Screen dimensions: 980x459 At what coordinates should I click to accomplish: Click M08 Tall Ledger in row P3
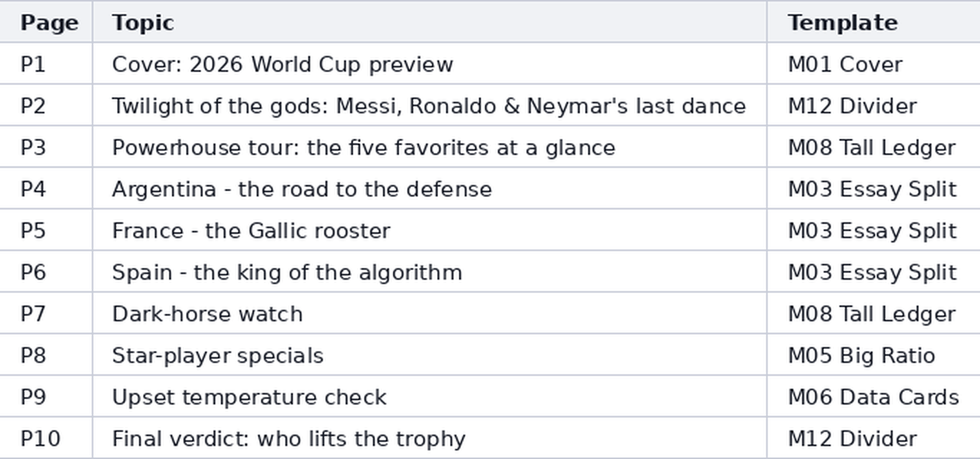click(874, 147)
